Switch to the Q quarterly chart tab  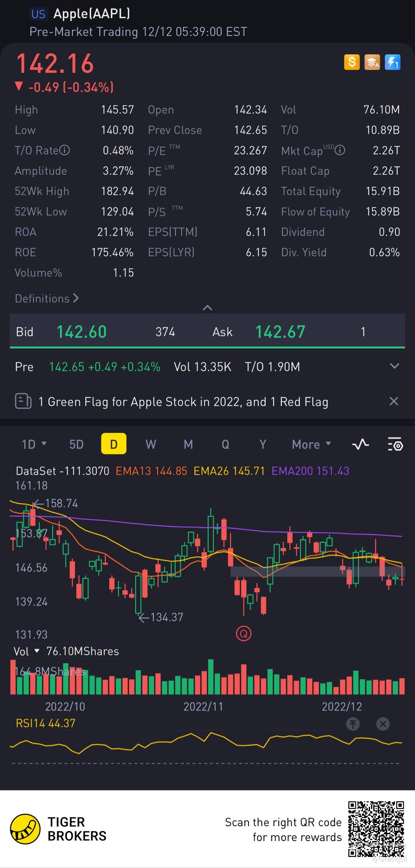point(225,444)
